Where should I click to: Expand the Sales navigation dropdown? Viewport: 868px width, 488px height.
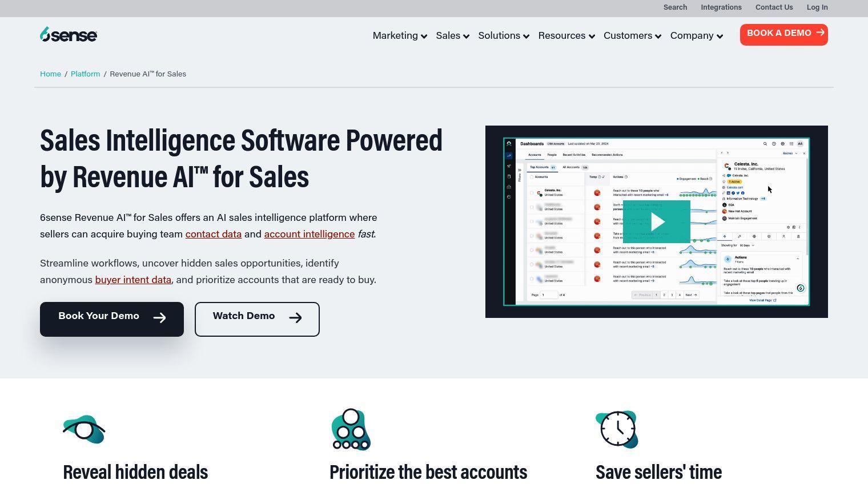pyautogui.click(x=452, y=35)
